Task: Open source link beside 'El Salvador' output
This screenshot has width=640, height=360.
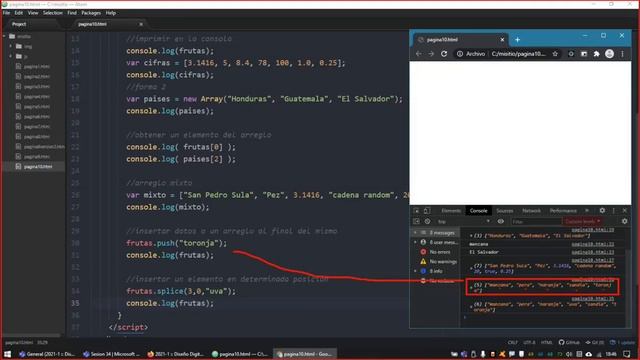Action: click(593, 252)
